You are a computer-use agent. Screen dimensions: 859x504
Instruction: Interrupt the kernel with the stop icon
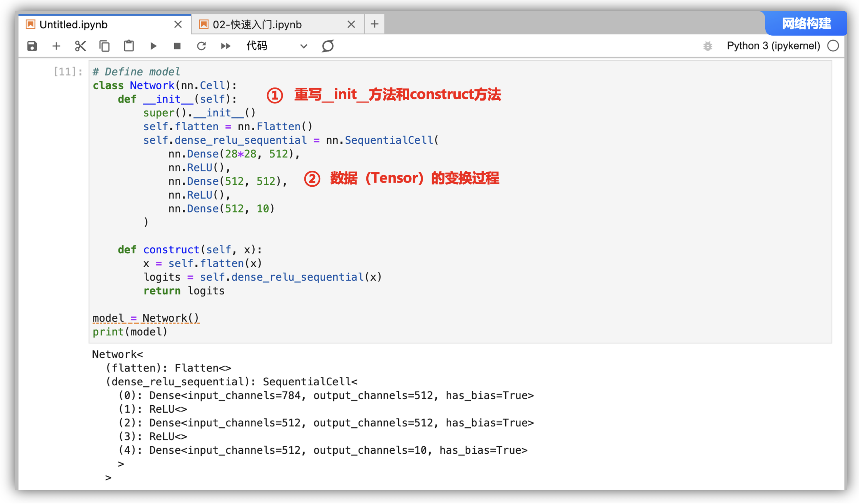click(177, 46)
